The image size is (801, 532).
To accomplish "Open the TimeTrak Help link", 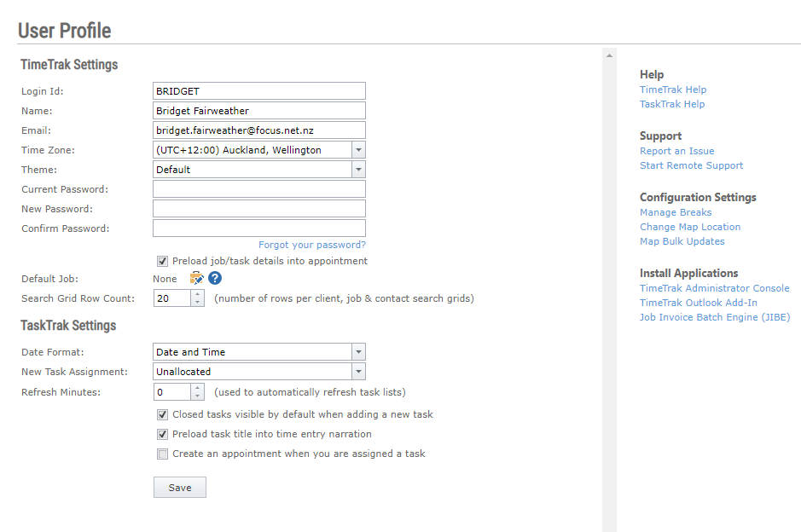I will pos(673,90).
